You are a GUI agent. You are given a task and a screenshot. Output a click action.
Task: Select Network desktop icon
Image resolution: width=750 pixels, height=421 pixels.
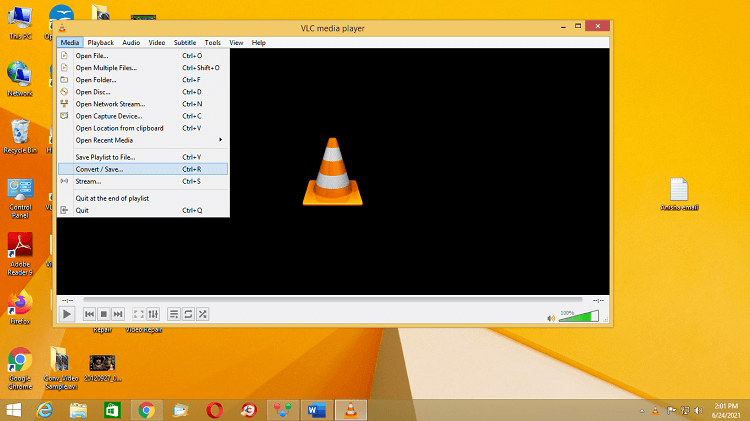[20, 79]
